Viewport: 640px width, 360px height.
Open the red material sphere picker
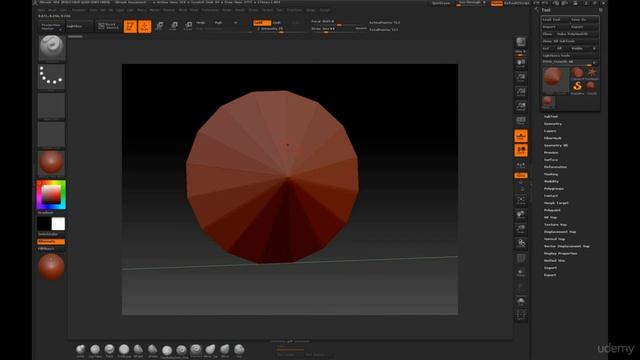click(51, 163)
